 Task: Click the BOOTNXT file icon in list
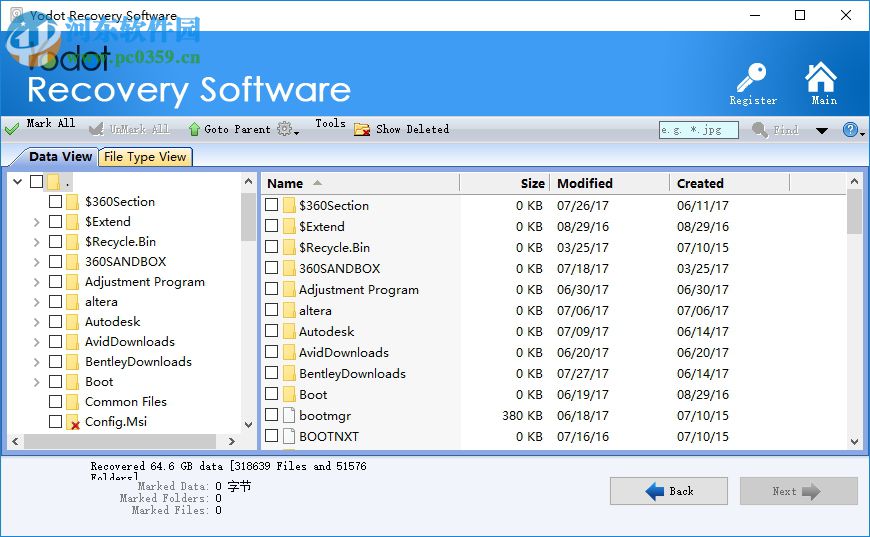pos(289,436)
